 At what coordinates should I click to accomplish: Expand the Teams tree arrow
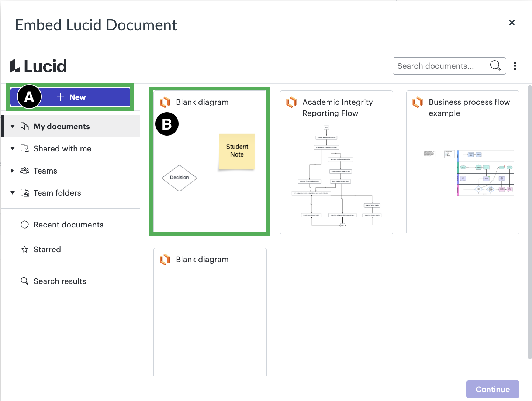pos(13,171)
